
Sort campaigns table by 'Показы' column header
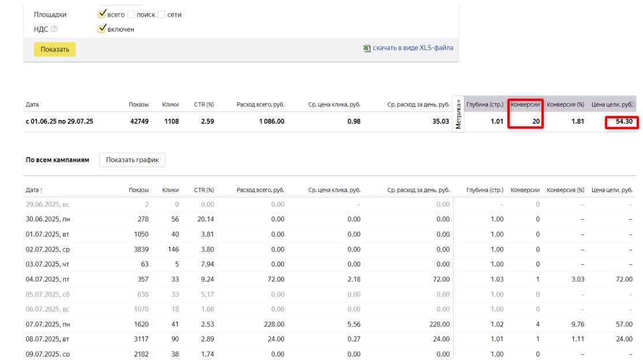click(139, 190)
